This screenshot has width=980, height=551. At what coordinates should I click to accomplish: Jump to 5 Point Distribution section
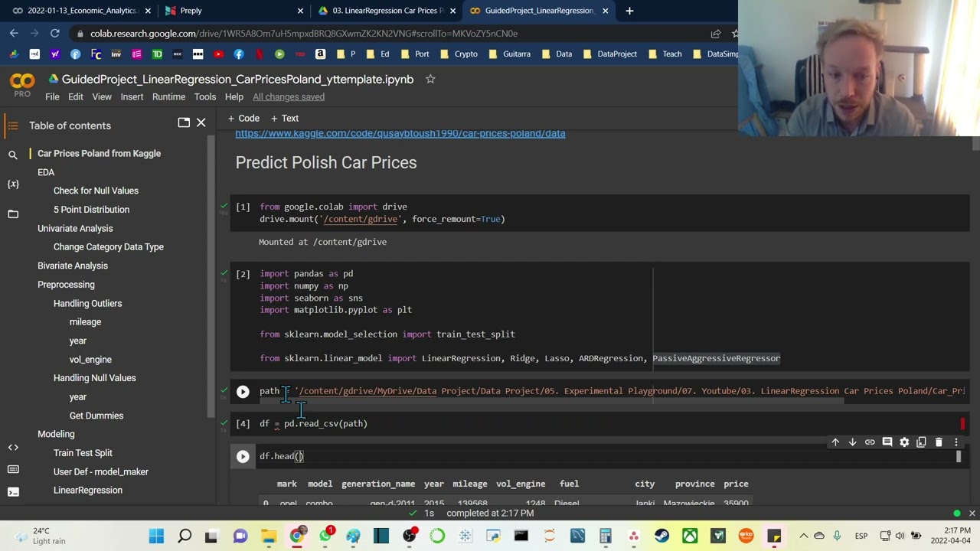(91, 210)
